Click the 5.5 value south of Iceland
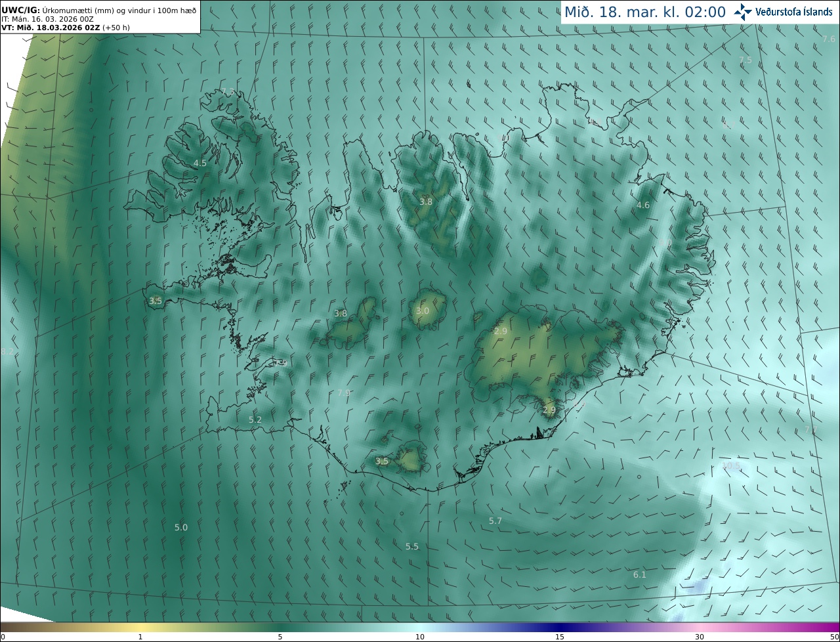The width and height of the screenshot is (840, 642). click(411, 546)
